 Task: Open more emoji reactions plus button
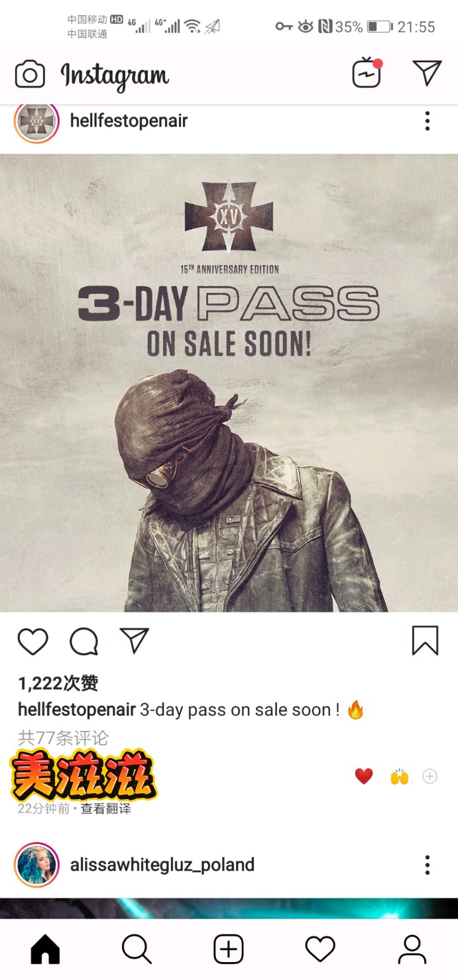tap(430, 776)
